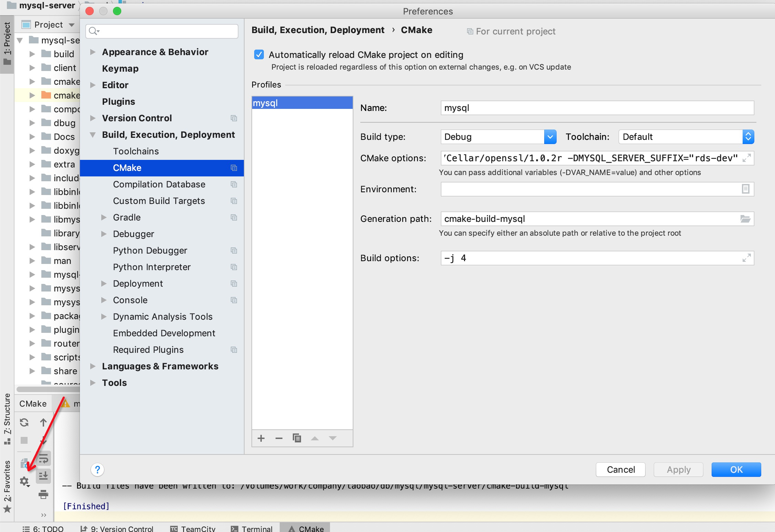
Task: Select Docs folder in project tree
Action: click(64, 137)
